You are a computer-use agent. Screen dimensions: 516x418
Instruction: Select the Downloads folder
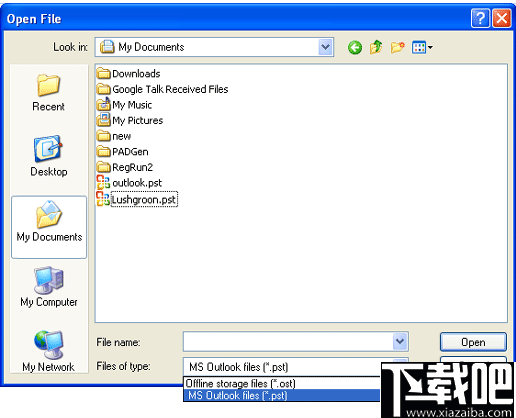[x=129, y=73]
